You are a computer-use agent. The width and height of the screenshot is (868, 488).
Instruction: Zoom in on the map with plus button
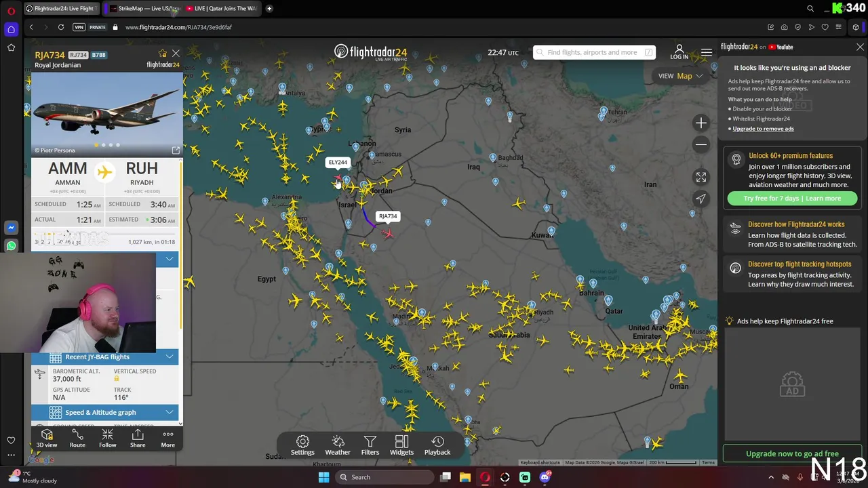click(701, 123)
